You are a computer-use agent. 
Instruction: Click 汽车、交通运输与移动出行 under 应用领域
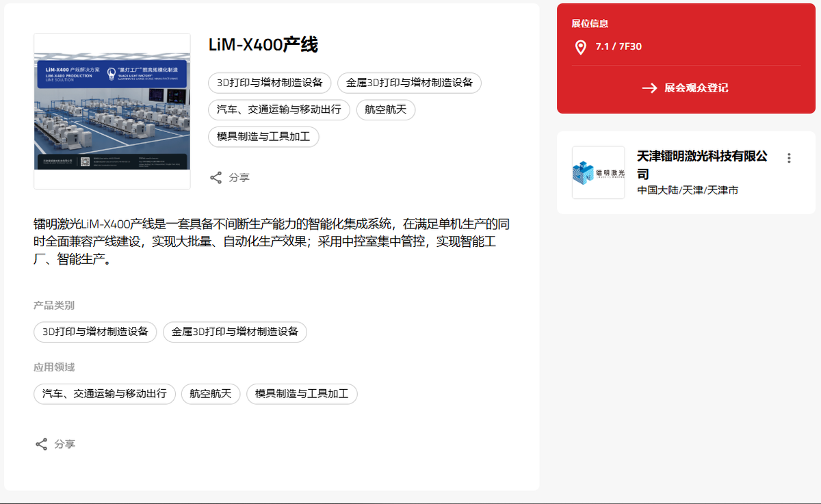(105, 393)
